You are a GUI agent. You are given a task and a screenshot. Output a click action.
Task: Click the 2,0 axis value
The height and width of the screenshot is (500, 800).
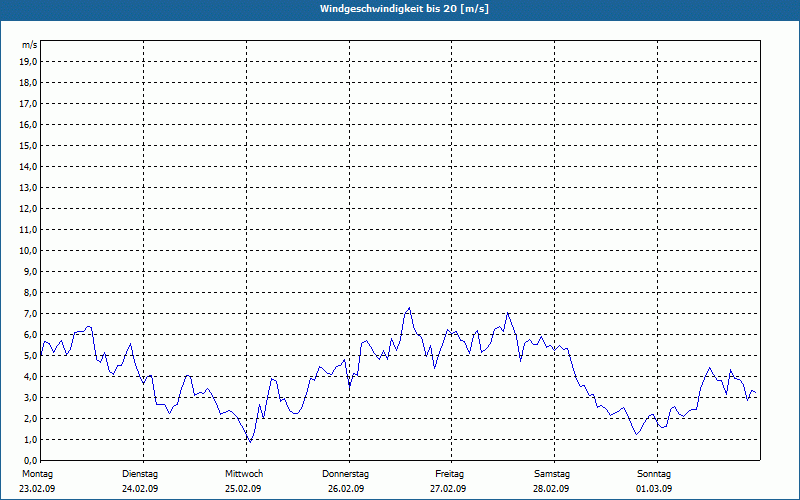tap(30, 419)
